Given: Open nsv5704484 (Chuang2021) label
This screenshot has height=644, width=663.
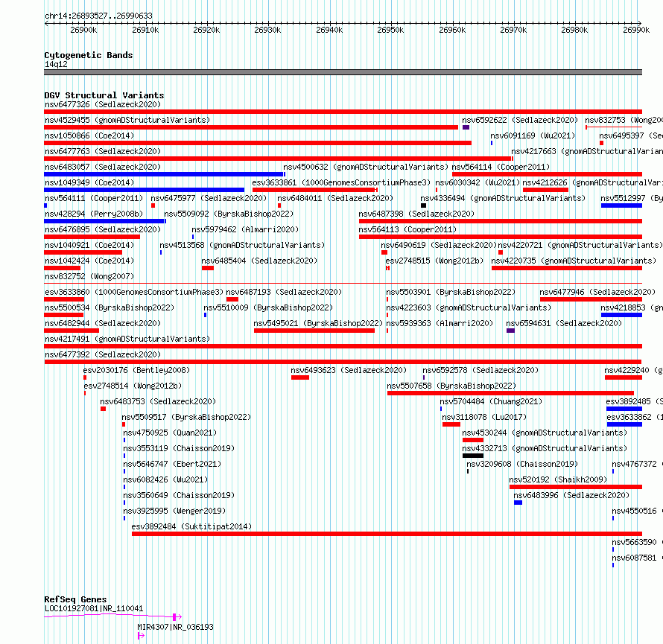Looking at the screenshot, I should tap(491, 401).
